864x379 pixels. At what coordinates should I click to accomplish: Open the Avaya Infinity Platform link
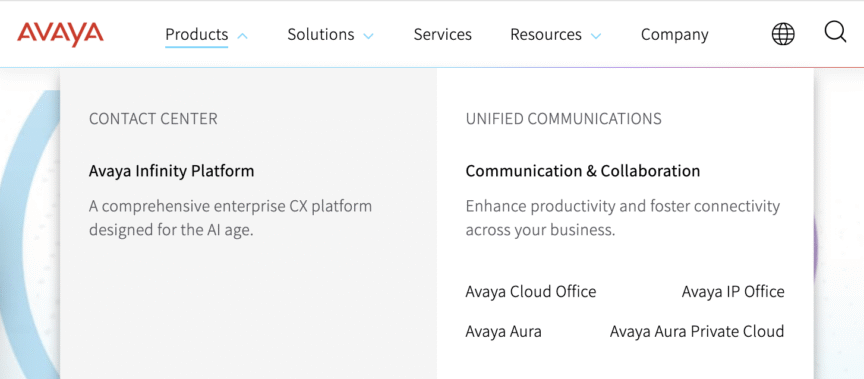coord(171,171)
